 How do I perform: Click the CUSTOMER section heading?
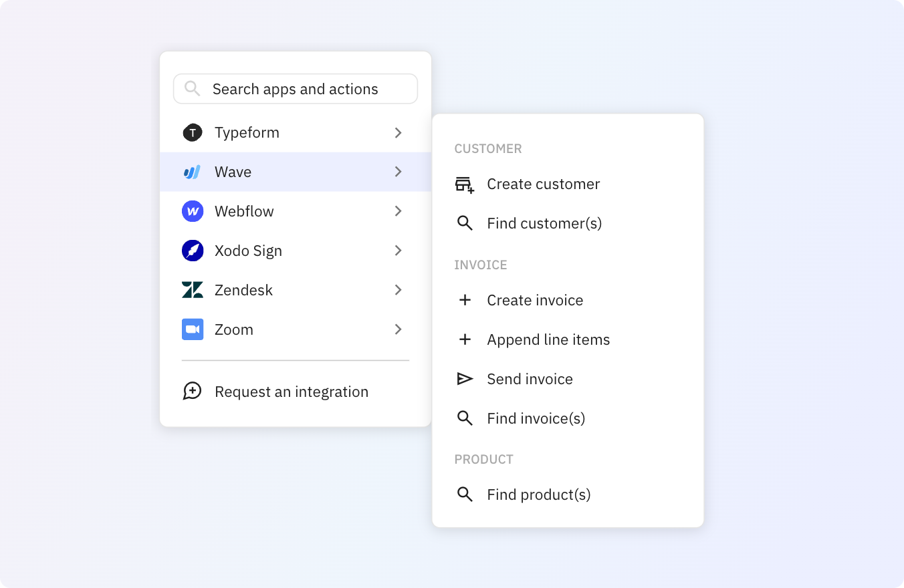(x=488, y=149)
